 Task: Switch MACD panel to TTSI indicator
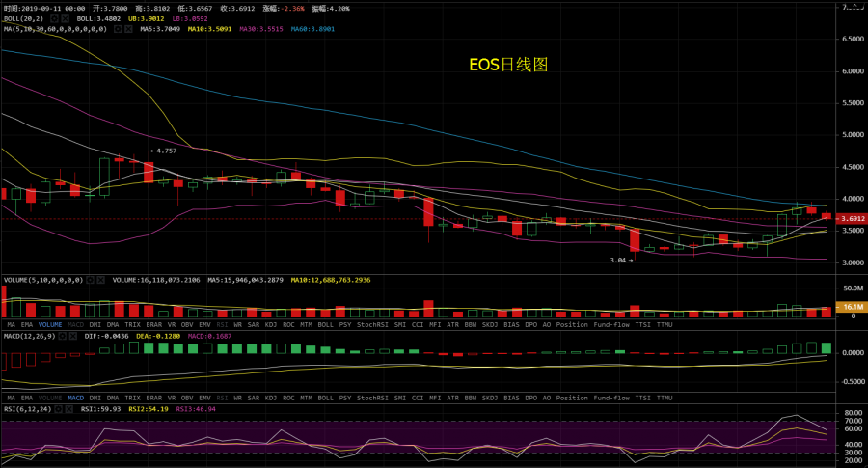click(x=642, y=399)
